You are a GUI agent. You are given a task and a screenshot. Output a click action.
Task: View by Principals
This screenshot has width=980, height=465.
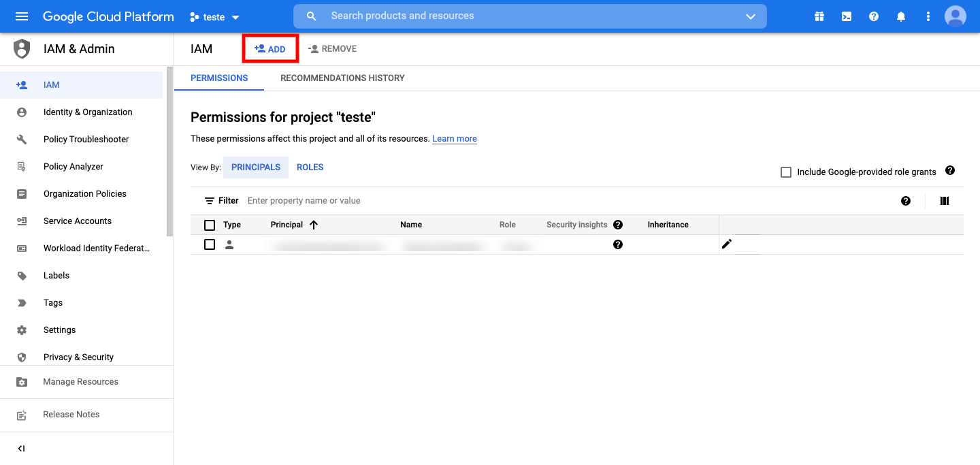click(x=256, y=167)
